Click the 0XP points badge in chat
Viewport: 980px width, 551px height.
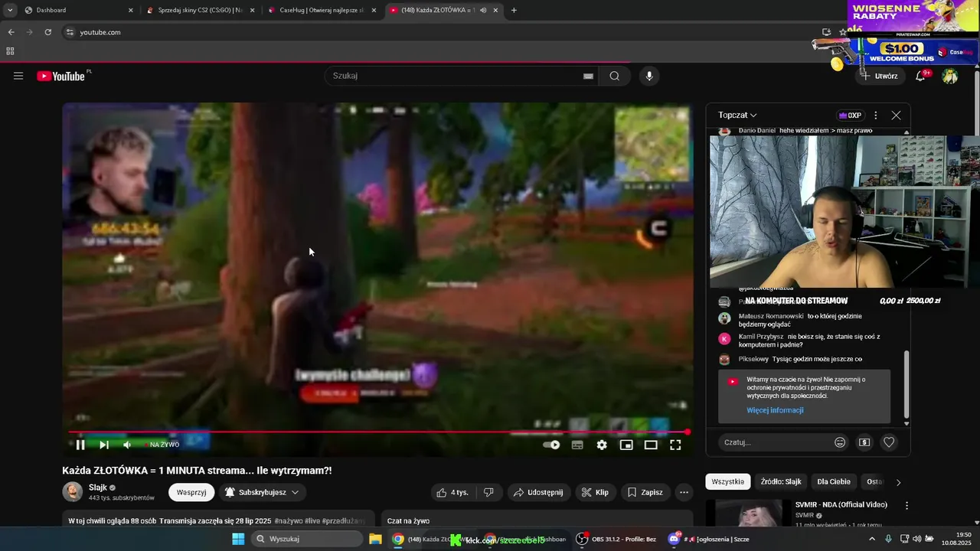point(850,116)
